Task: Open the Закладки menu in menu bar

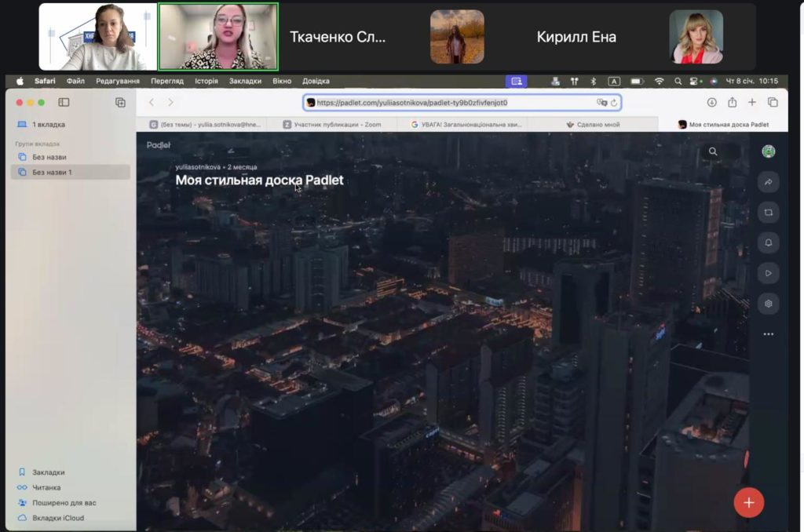Action: [245, 81]
